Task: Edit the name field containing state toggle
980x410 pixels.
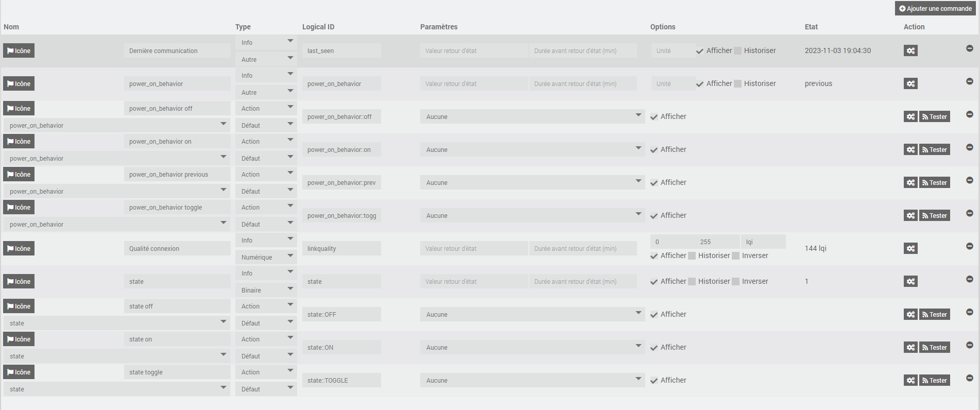Action: click(x=177, y=372)
